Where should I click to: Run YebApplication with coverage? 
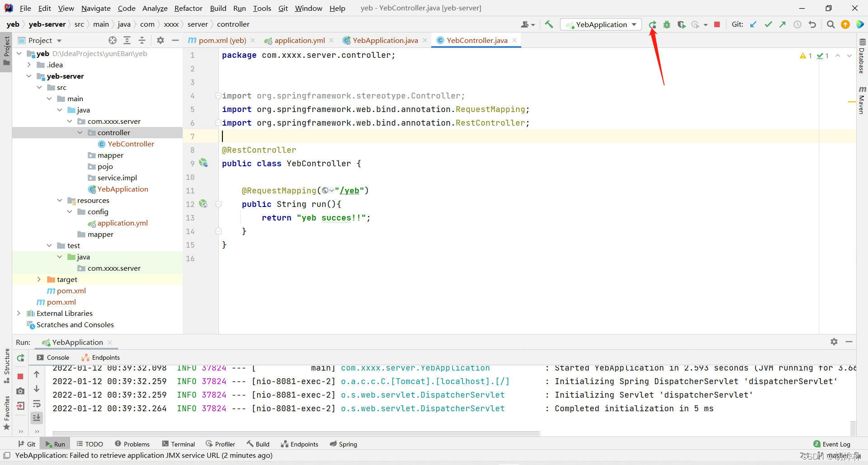tap(681, 25)
